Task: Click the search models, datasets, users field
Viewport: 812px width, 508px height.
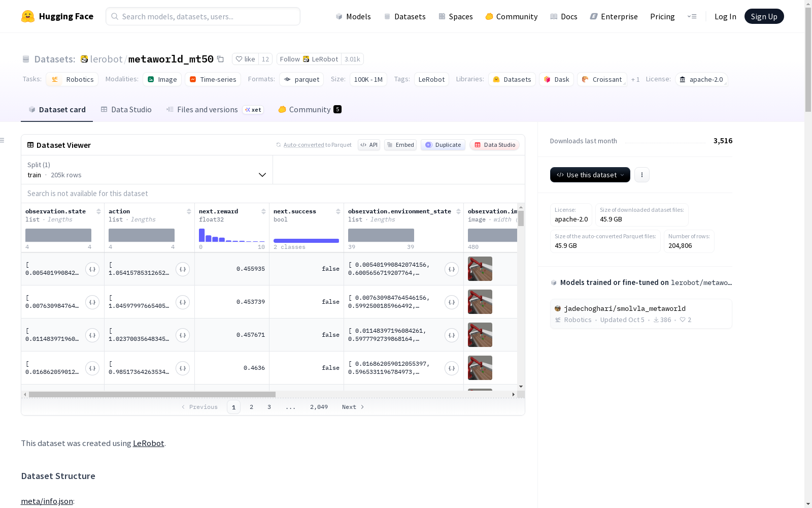Action: point(203,16)
